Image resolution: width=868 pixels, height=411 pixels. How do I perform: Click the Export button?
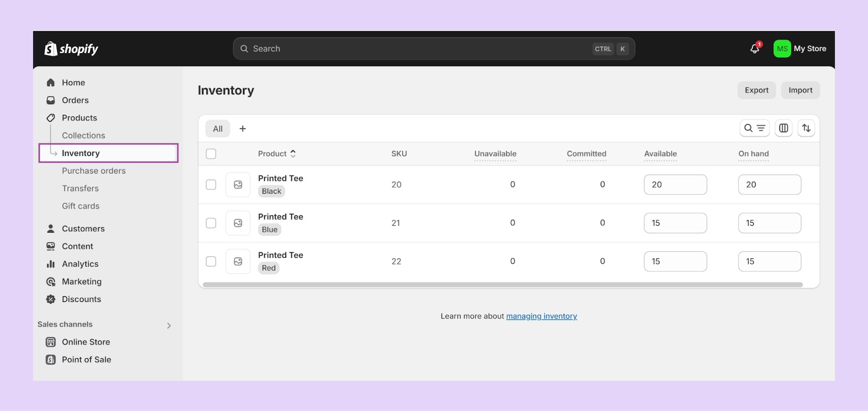pyautogui.click(x=756, y=90)
